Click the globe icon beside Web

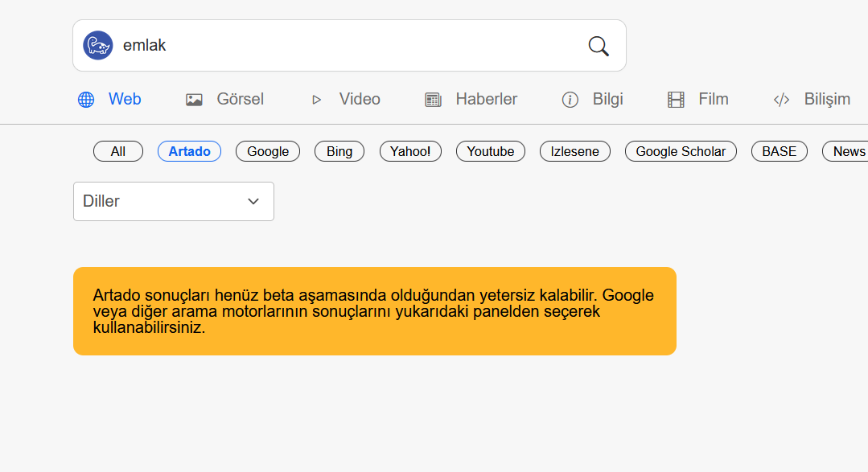86,100
